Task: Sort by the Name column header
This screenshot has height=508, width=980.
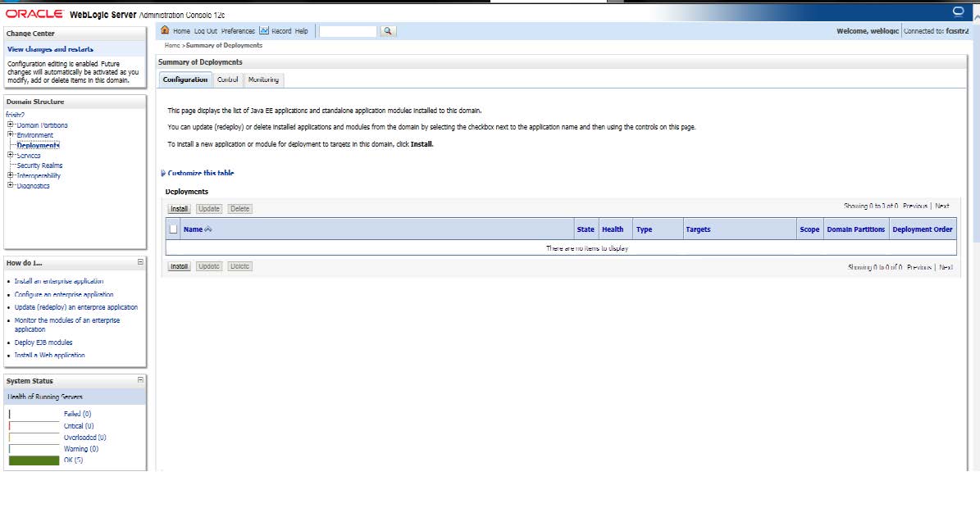Action: (x=193, y=229)
